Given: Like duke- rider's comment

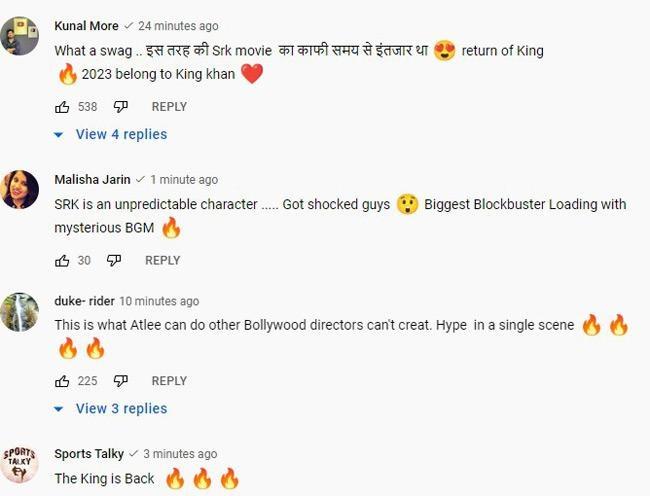Looking at the screenshot, I should [x=62, y=381].
